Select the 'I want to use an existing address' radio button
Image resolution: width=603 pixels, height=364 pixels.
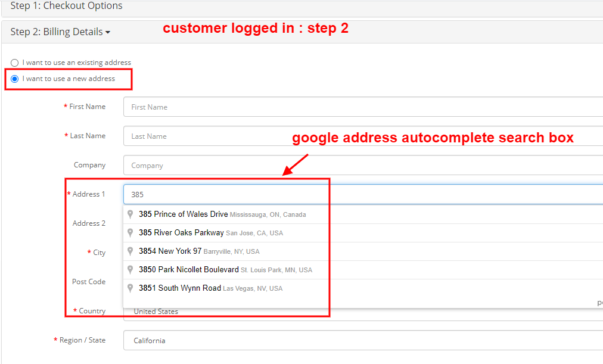14,62
